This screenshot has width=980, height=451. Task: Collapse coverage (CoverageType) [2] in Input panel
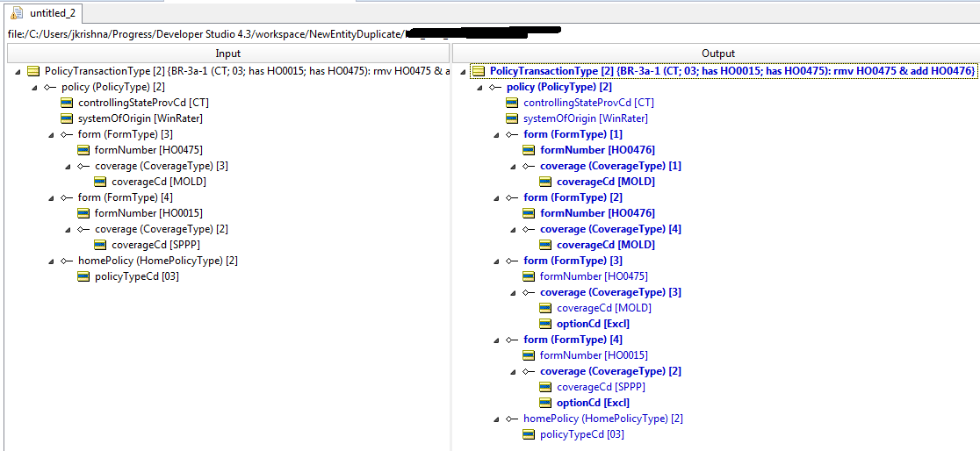pos(68,230)
